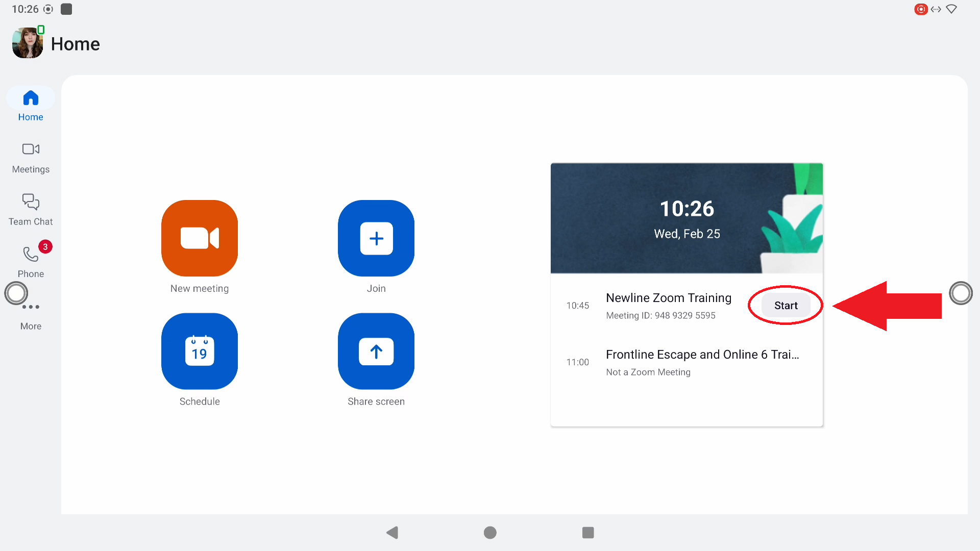Open the profile avatar picture

tap(28, 43)
